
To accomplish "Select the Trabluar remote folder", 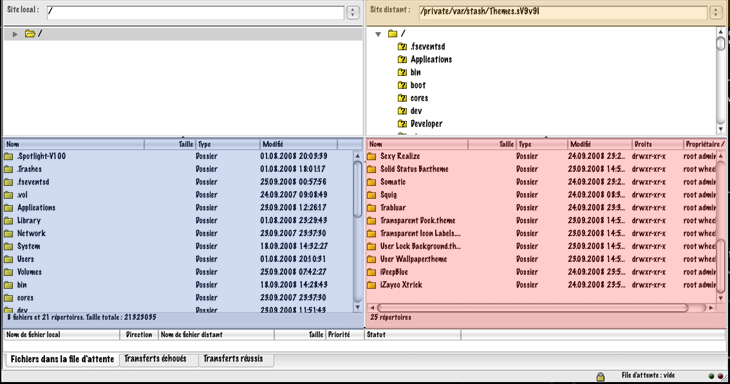I will coord(541,208).
